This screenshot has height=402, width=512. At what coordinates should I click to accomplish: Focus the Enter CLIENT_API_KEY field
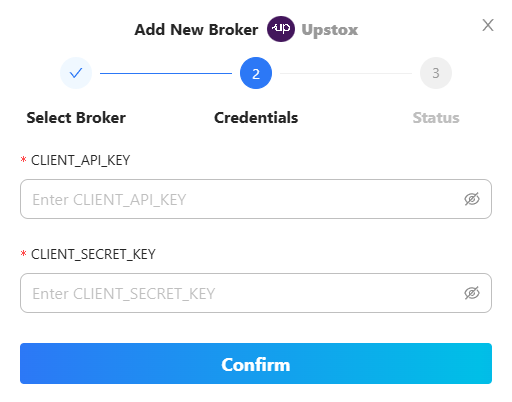point(256,199)
